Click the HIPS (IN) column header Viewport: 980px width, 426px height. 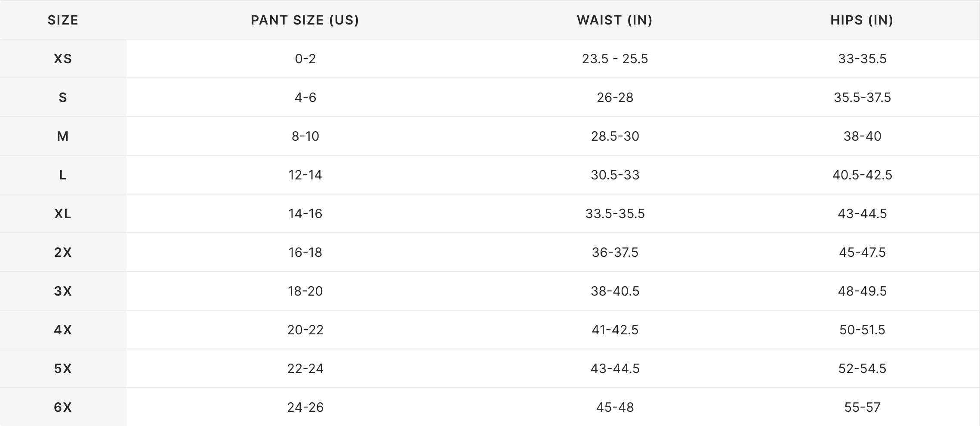pyautogui.click(x=862, y=20)
